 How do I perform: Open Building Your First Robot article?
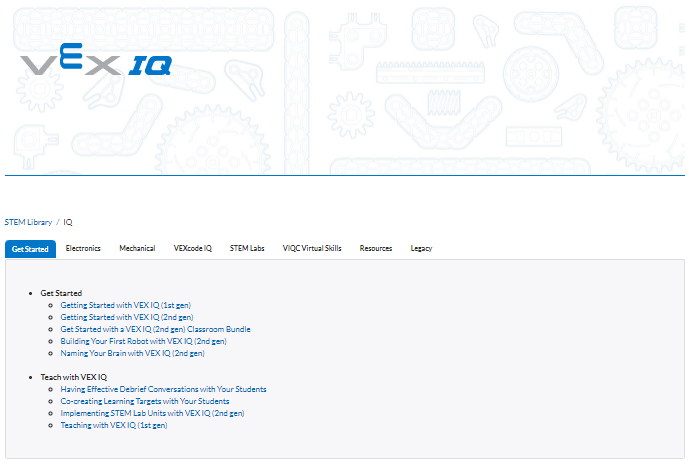pos(143,341)
